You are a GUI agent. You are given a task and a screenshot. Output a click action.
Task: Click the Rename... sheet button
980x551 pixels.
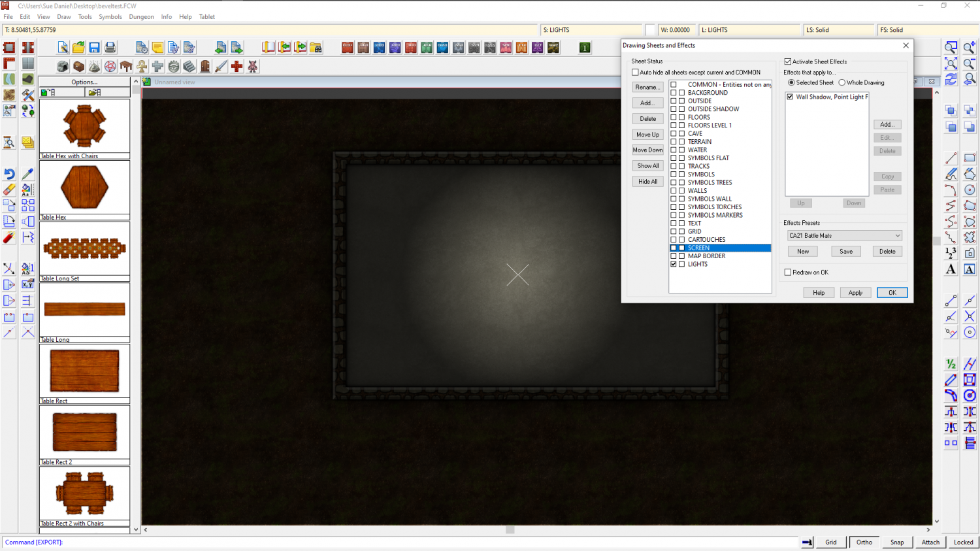pos(647,87)
